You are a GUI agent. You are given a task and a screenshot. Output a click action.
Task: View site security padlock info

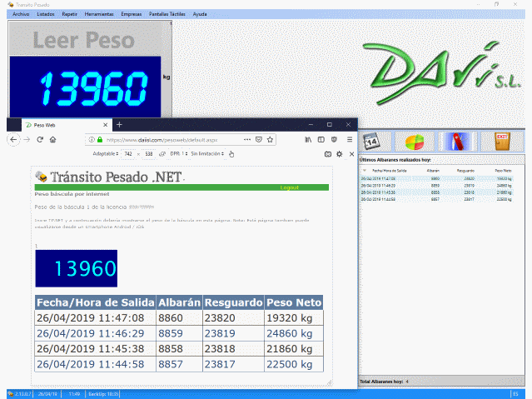pos(100,140)
